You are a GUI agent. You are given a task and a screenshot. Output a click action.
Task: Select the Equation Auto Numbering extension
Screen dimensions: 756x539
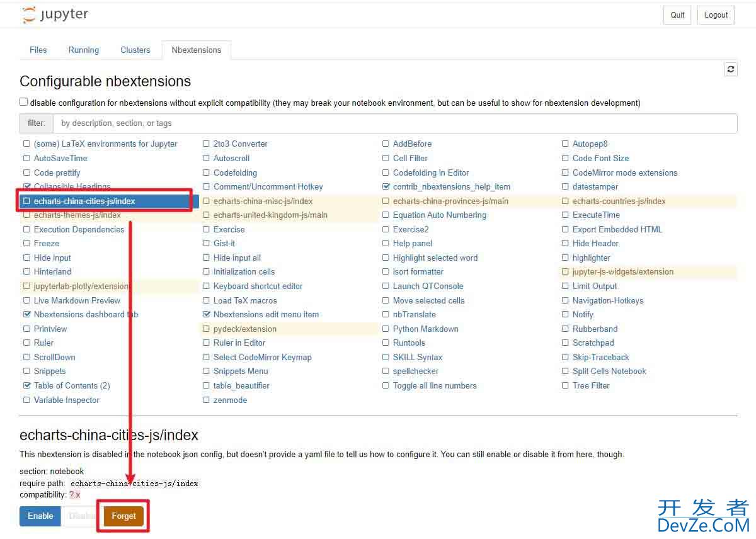pos(440,215)
